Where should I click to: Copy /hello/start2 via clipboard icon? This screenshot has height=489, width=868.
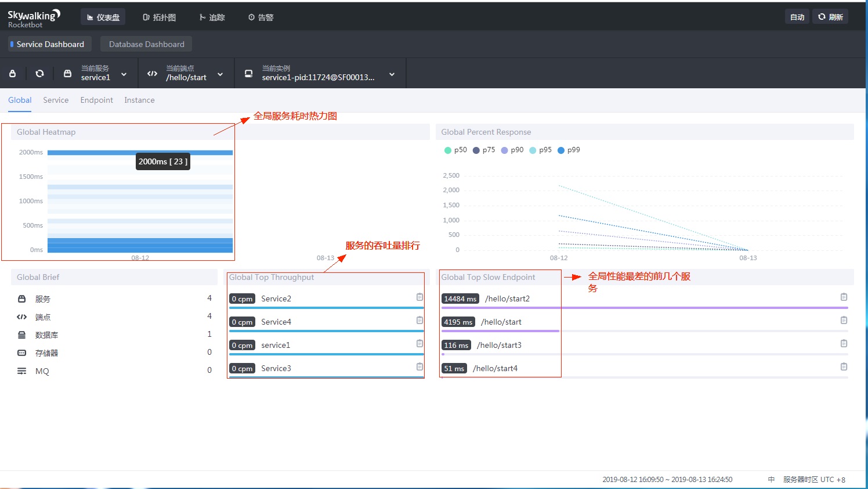844,297
